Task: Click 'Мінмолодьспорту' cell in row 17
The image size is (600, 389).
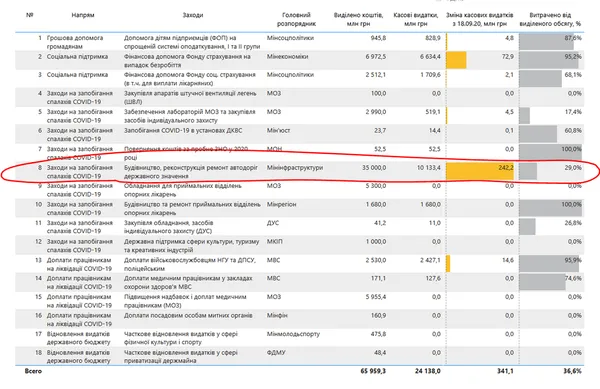Action: (x=293, y=334)
